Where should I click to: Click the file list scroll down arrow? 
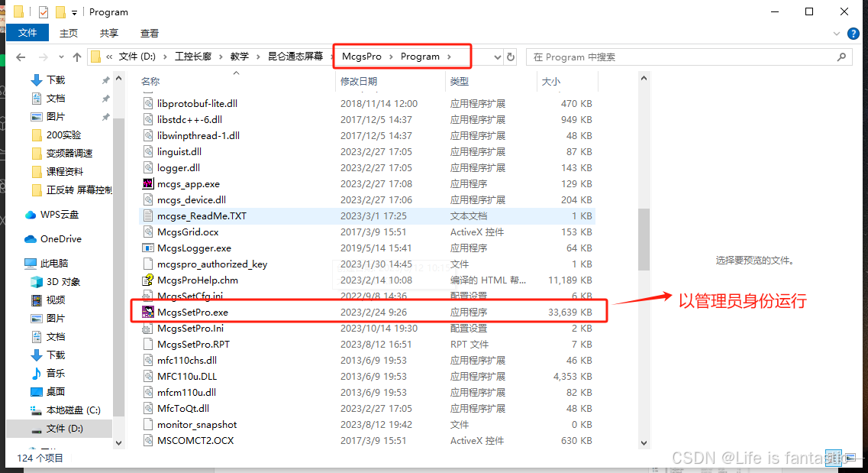pos(644,442)
